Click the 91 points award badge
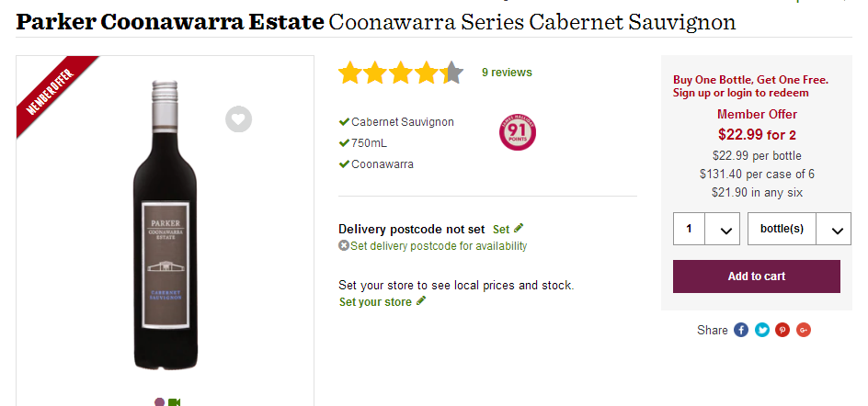Screen dimensions: 868x406 (517, 131)
